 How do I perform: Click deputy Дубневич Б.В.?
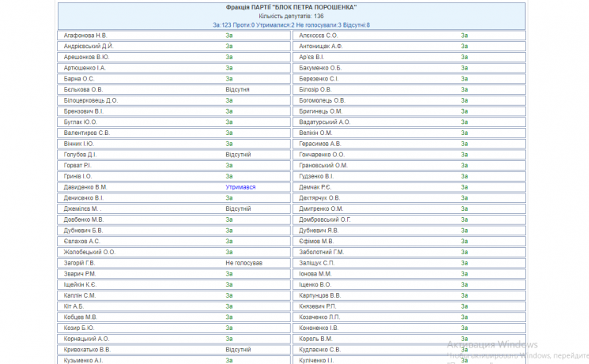(83, 231)
